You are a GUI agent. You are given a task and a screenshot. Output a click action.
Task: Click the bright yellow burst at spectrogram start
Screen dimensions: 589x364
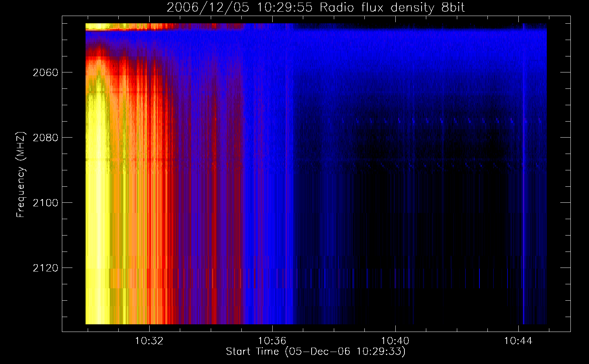[x=98, y=204]
